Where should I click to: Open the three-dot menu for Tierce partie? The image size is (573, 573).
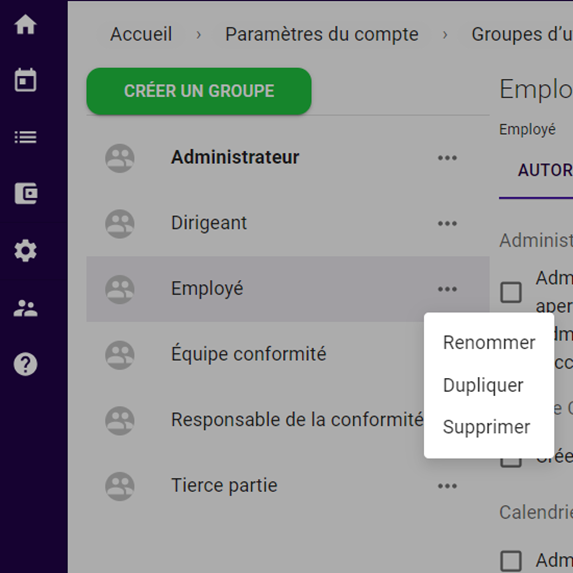(447, 486)
